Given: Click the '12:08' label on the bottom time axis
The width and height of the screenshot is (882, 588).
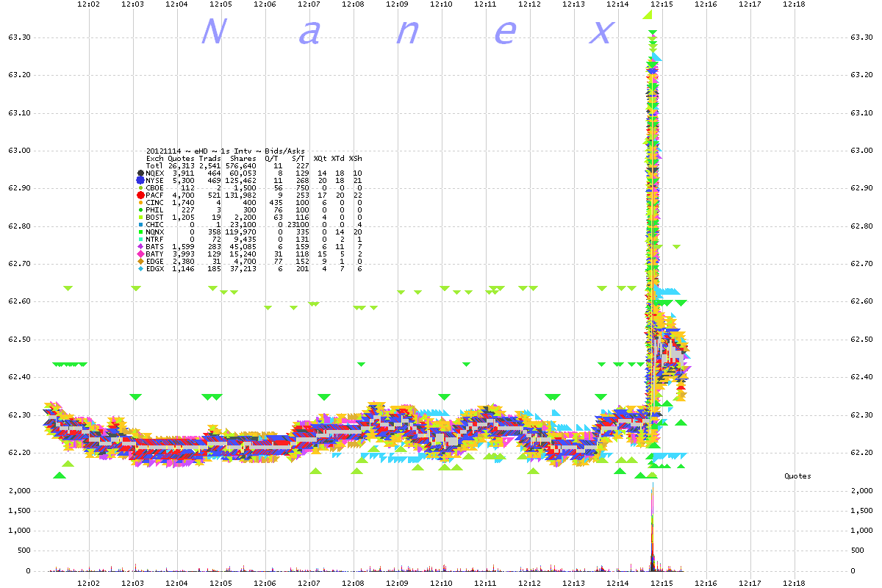Looking at the screenshot, I should point(353,583).
